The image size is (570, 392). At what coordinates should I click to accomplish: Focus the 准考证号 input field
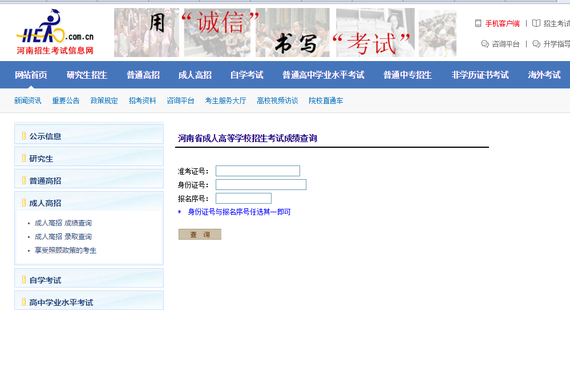tap(258, 171)
